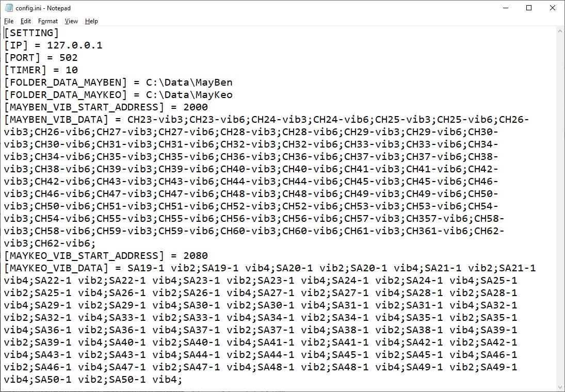Viewport: 565px width, 392px height.
Task: Maximize the Notepad window
Action: (x=529, y=8)
